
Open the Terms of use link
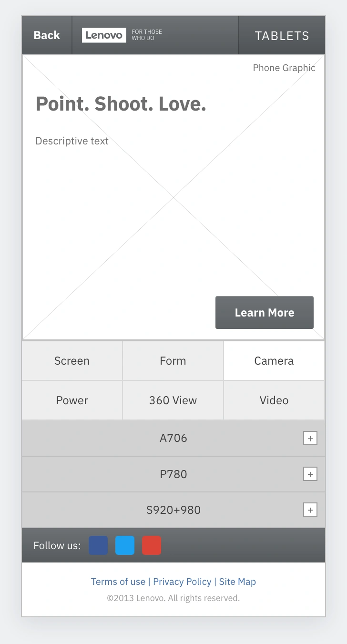point(118,582)
